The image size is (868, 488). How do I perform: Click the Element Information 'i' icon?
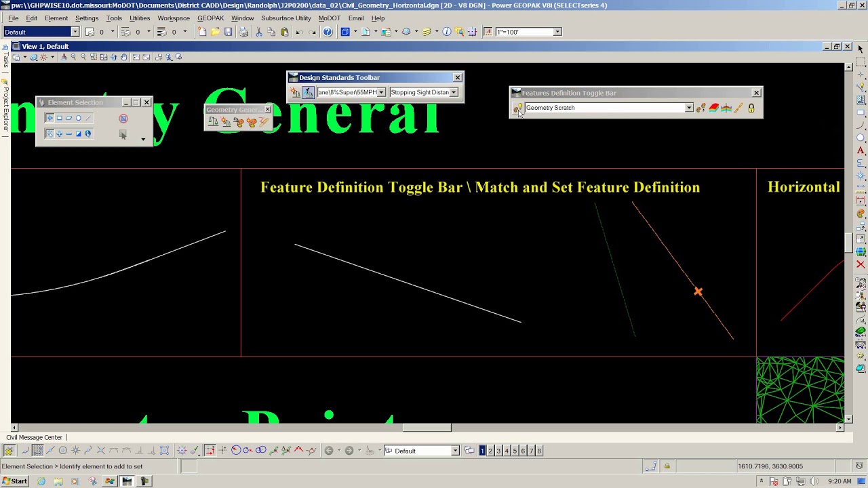point(446,32)
